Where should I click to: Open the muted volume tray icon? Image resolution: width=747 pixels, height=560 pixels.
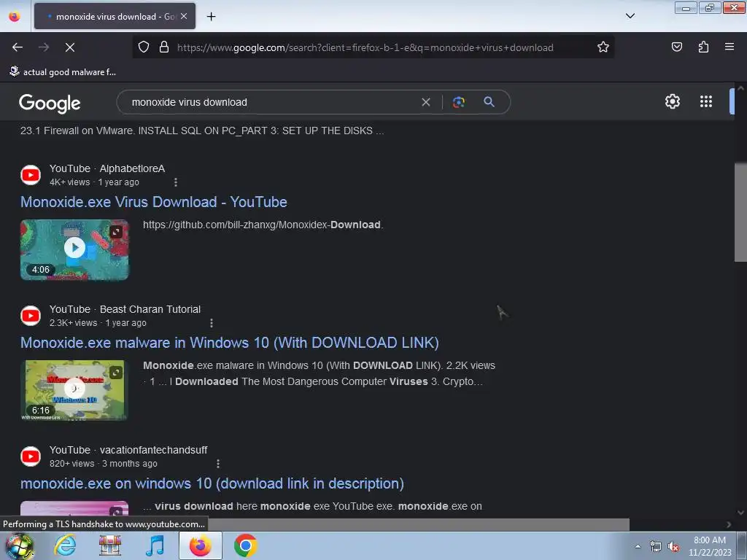coord(673,547)
